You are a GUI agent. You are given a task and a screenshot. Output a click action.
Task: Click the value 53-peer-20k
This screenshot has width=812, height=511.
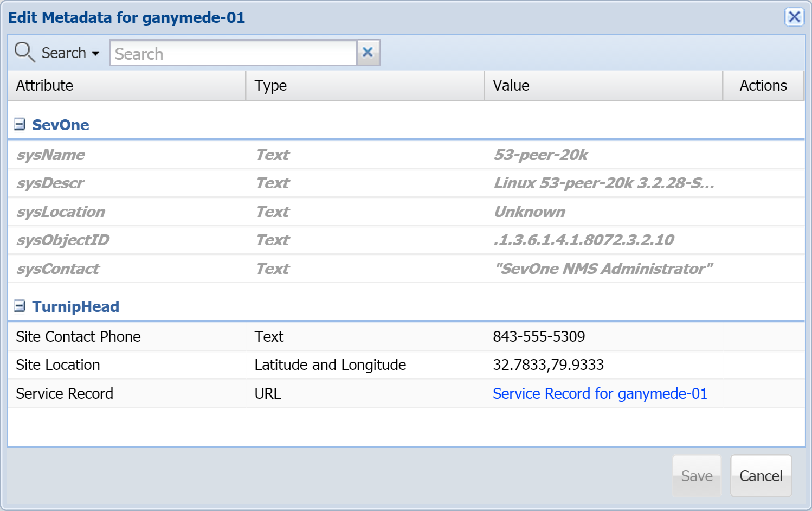pyautogui.click(x=540, y=155)
